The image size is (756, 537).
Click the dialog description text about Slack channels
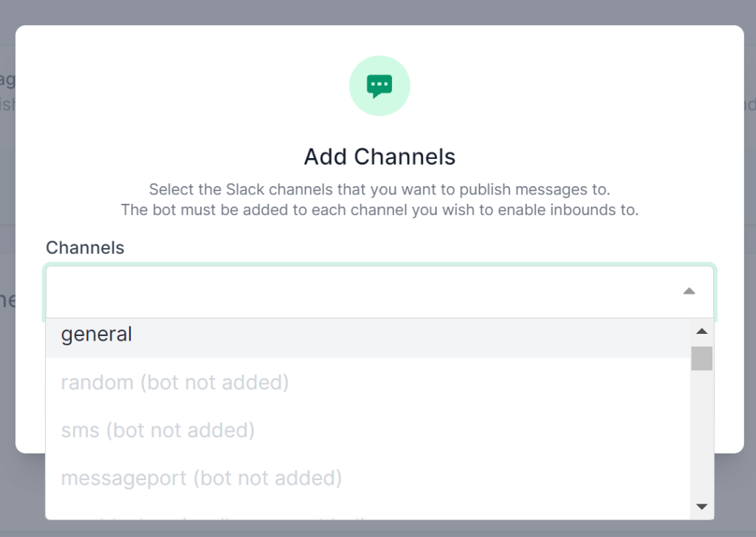[x=379, y=199]
